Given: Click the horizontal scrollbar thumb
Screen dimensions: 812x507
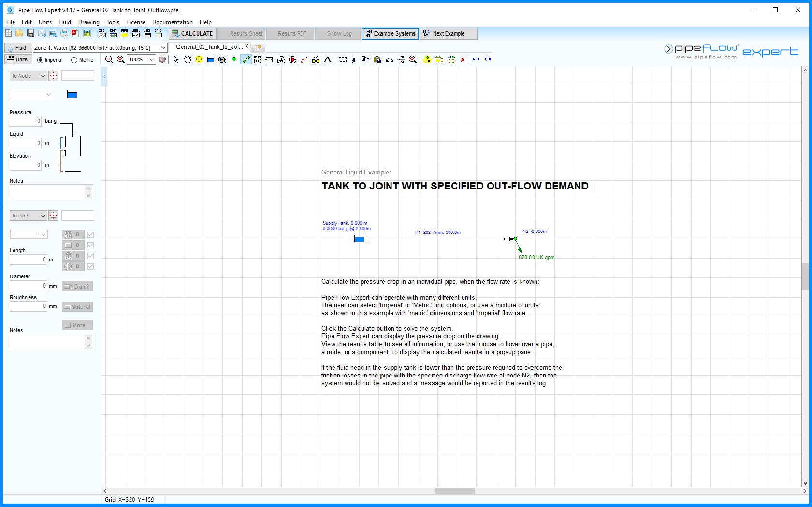Looking at the screenshot, I should [455, 491].
